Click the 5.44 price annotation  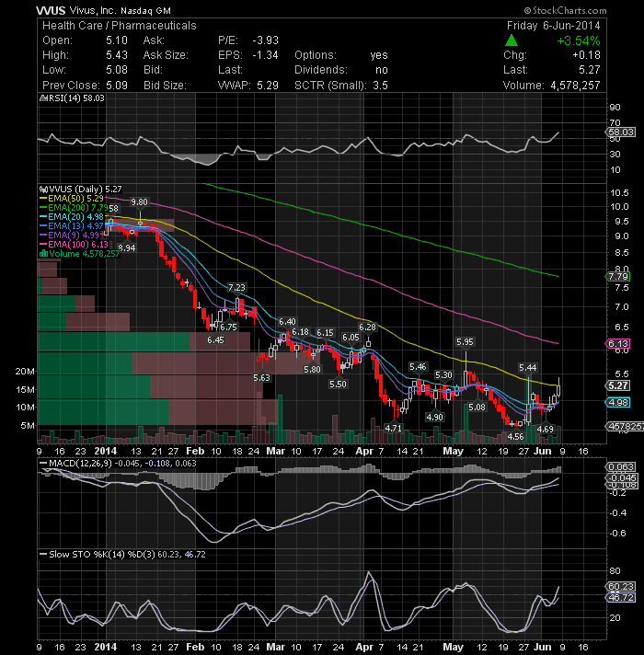(527, 368)
